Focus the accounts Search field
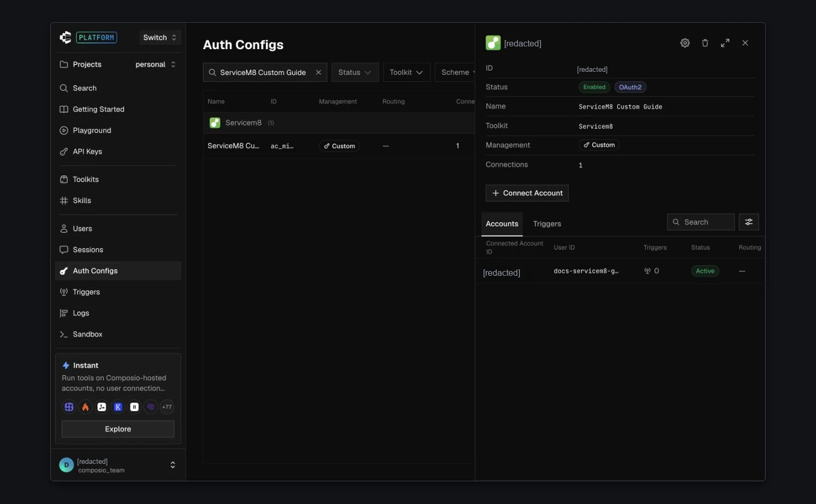816x504 pixels. (701, 222)
